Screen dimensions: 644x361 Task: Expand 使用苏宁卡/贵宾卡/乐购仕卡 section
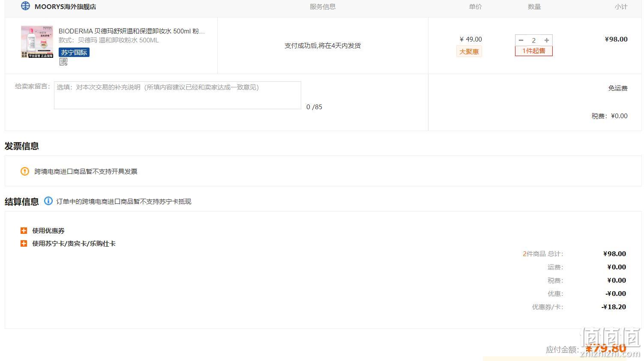(24, 243)
